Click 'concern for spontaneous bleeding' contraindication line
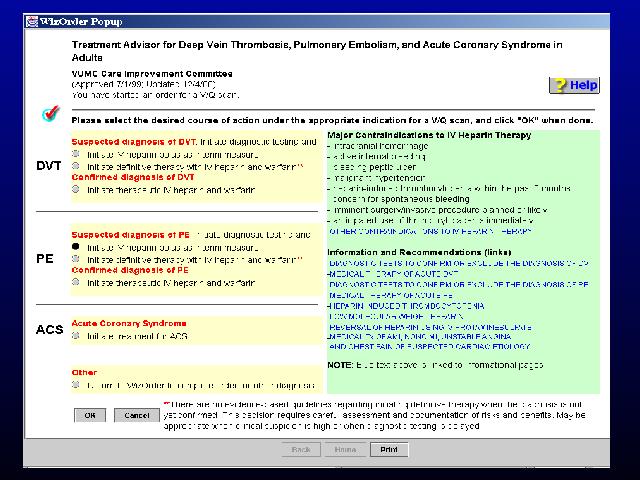This screenshot has height=480, width=640. click(401, 199)
